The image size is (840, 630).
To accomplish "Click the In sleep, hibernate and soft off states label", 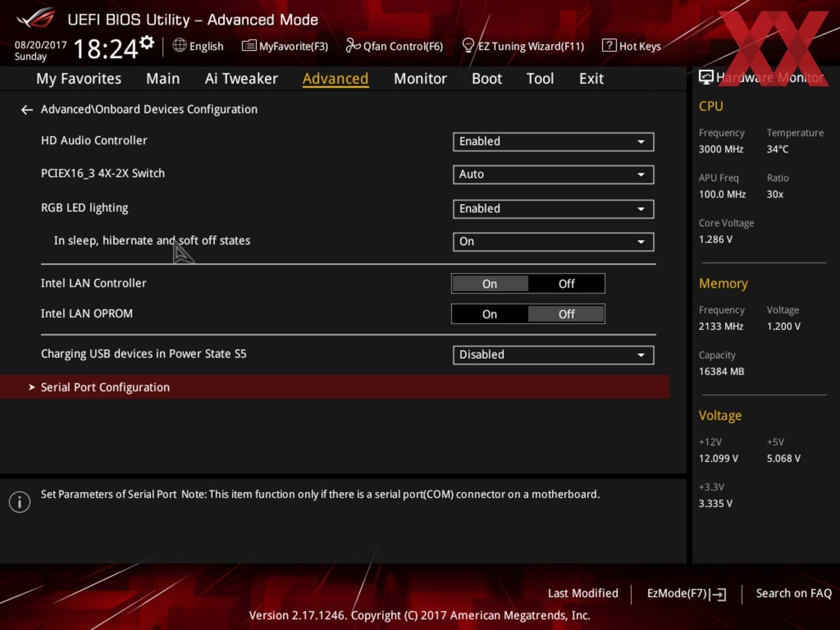I will [152, 240].
